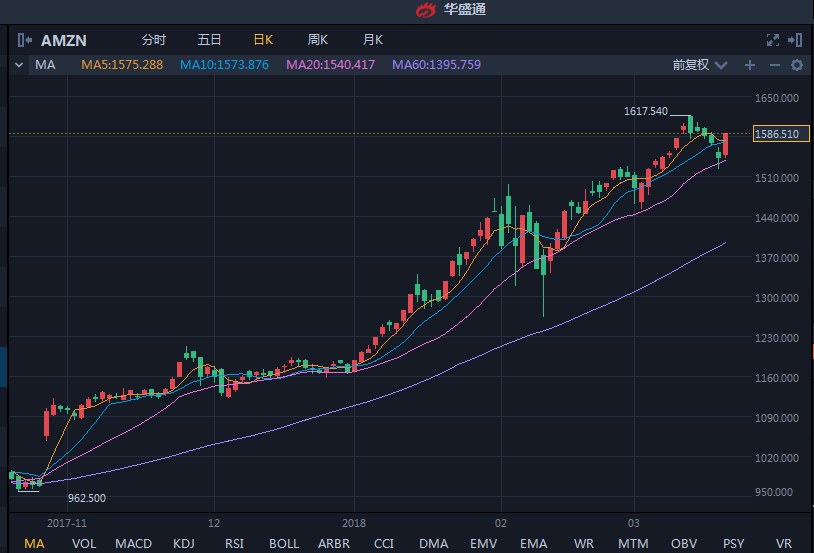814x553 pixels.
Task: Open indicator settings gear icon
Action: pos(797,65)
